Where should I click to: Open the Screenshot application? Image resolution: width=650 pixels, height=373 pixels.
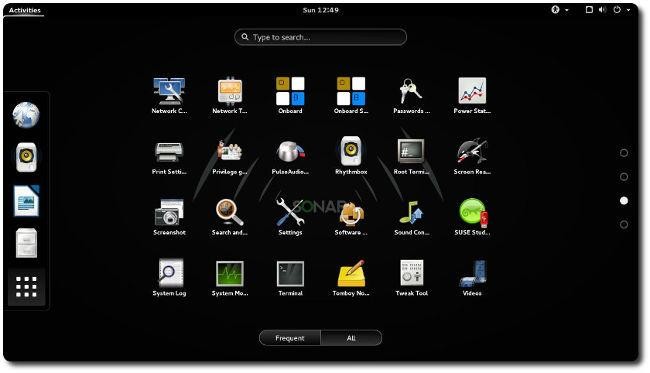(169, 217)
